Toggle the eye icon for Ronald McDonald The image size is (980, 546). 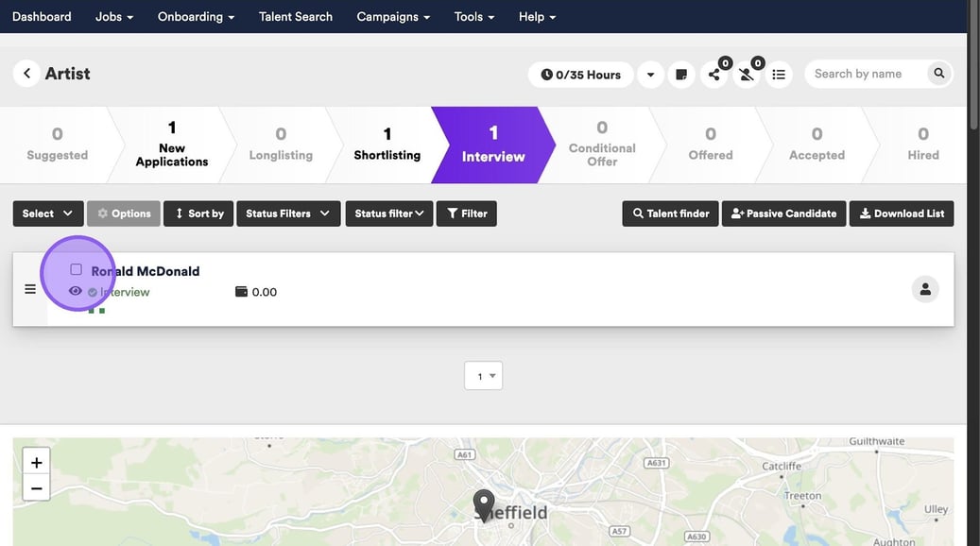76,291
